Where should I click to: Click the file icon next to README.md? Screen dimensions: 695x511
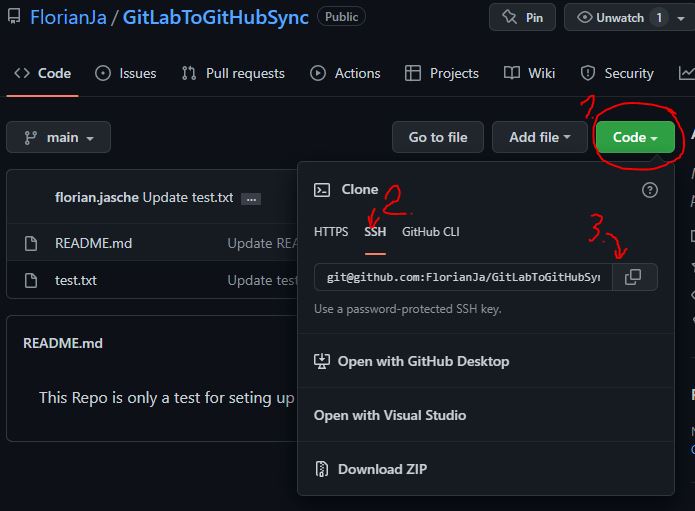[31, 243]
